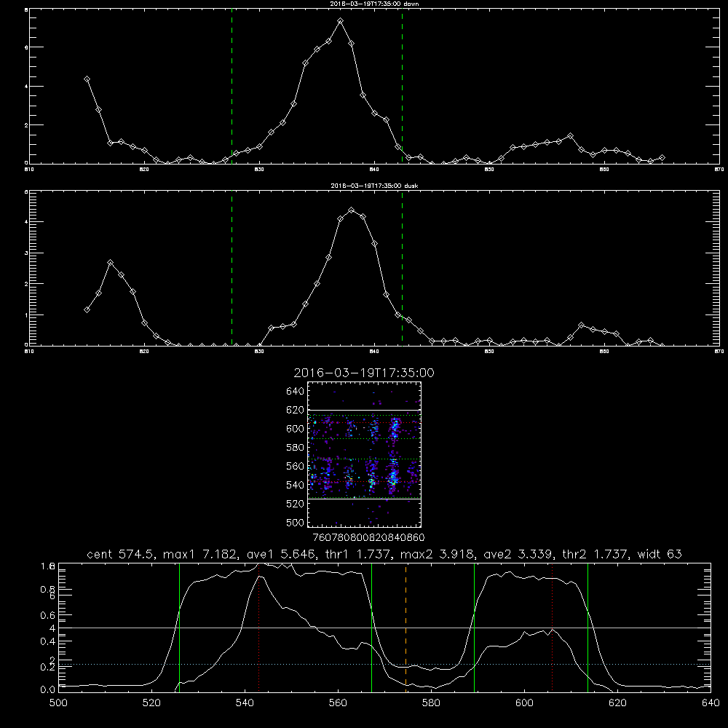This screenshot has width=728, height=728.
Task: Click the '620' label on the heatmap y-axis
Action: (x=296, y=410)
